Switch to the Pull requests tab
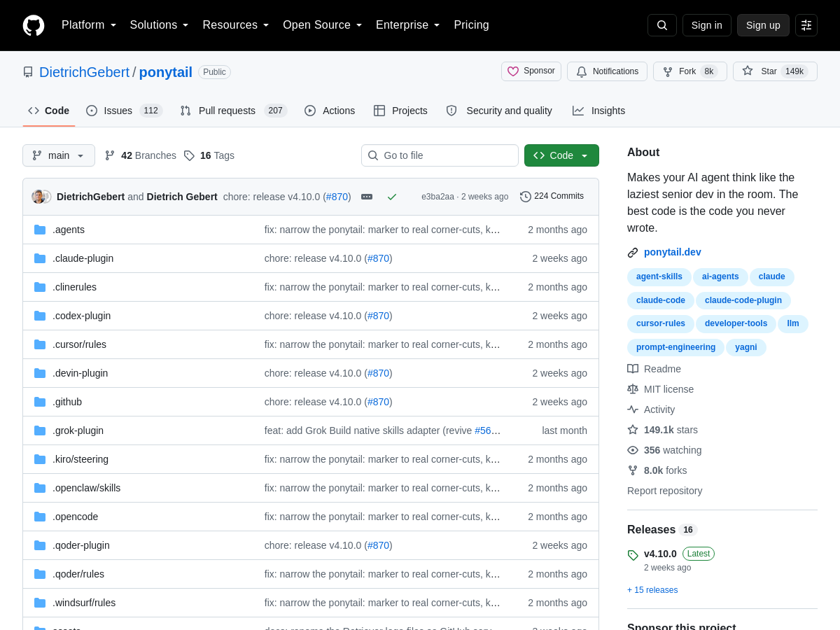The width and height of the screenshot is (840, 630). 233,111
